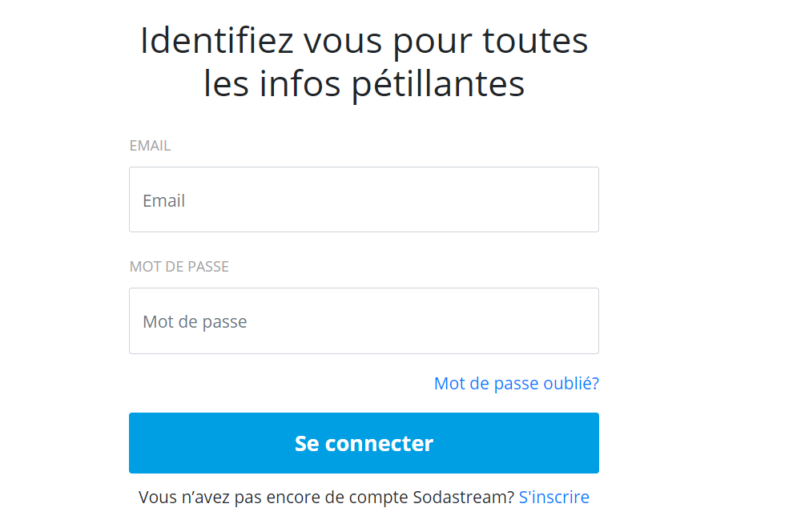The width and height of the screenshot is (793, 532).
Task: Click the MOT DE PASSE label
Action: 179,266
